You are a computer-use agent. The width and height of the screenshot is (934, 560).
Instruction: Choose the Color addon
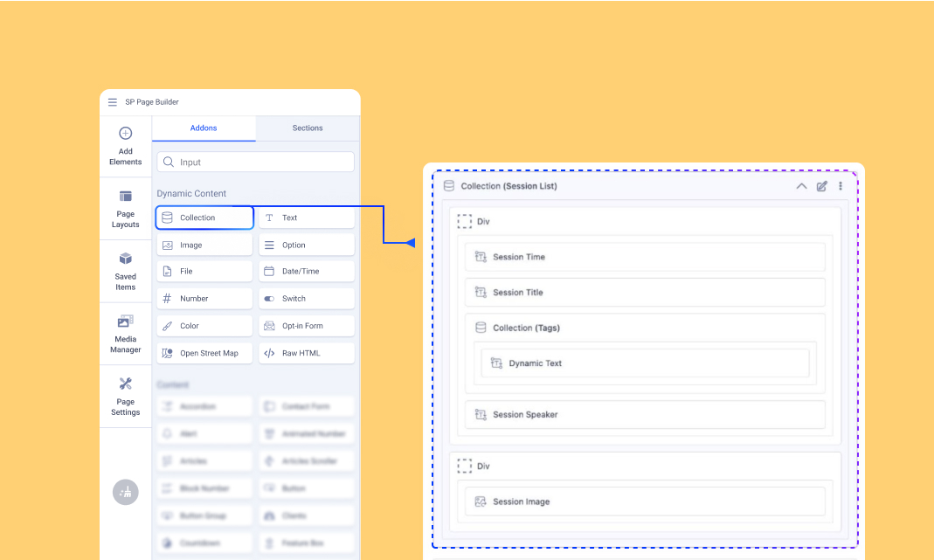click(204, 326)
